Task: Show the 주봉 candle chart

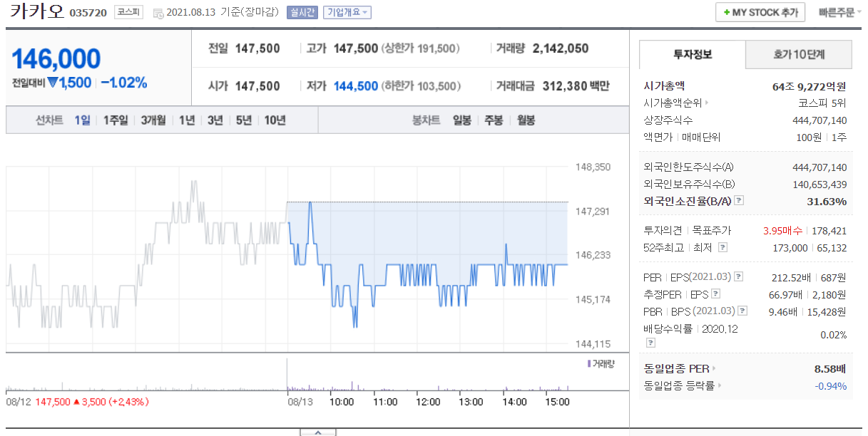Action: pyautogui.click(x=494, y=120)
